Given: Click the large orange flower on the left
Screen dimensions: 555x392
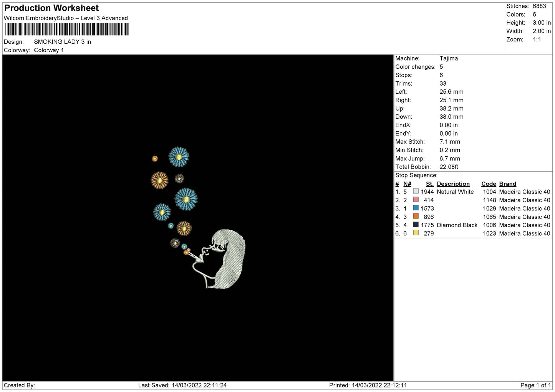Looking at the screenshot, I should pyautogui.click(x=159, y=180).
